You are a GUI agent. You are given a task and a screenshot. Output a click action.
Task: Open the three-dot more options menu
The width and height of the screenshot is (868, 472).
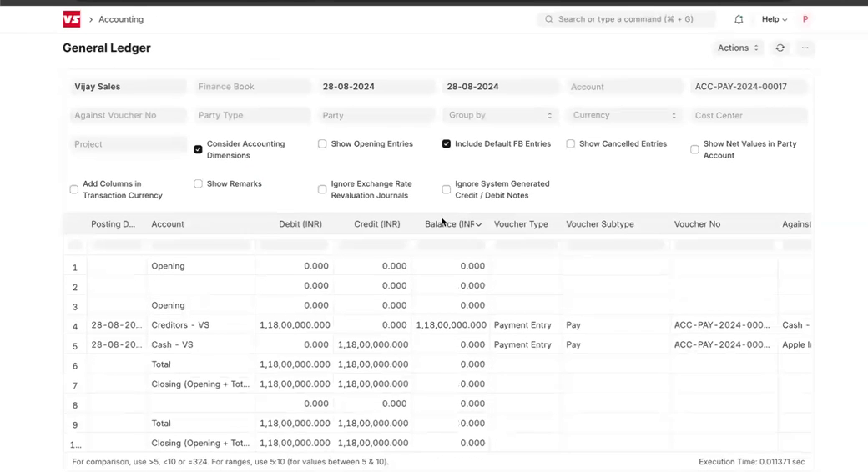click(x=805, y=48)
